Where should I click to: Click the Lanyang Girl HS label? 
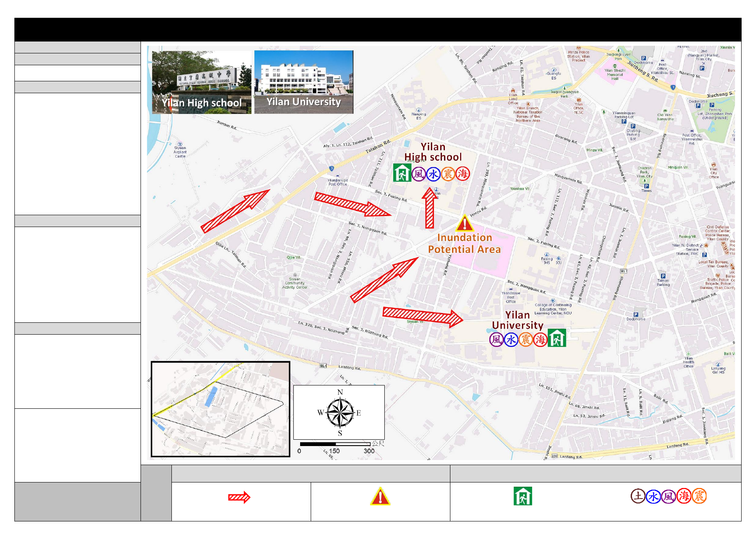pyautogui.click(x=718, y=370)
